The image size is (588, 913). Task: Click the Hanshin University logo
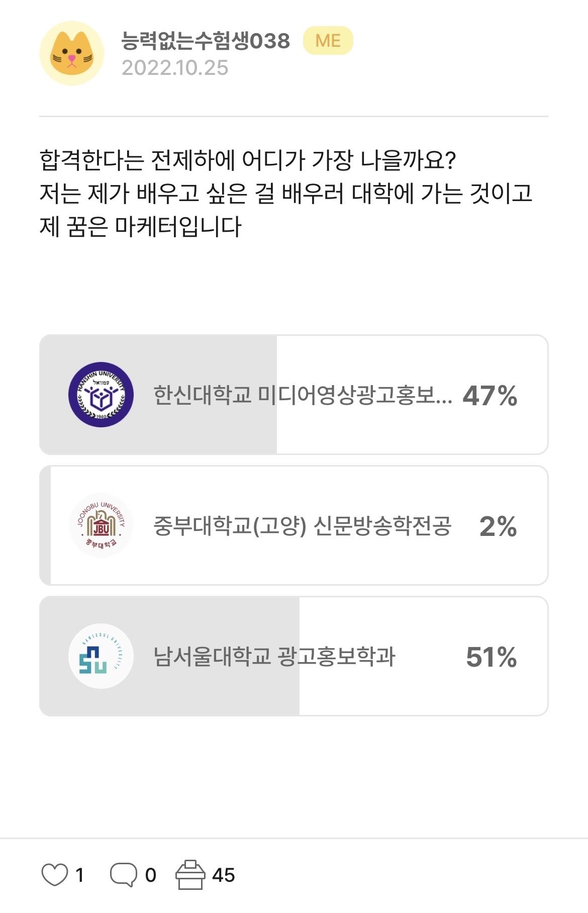[101, 395]
